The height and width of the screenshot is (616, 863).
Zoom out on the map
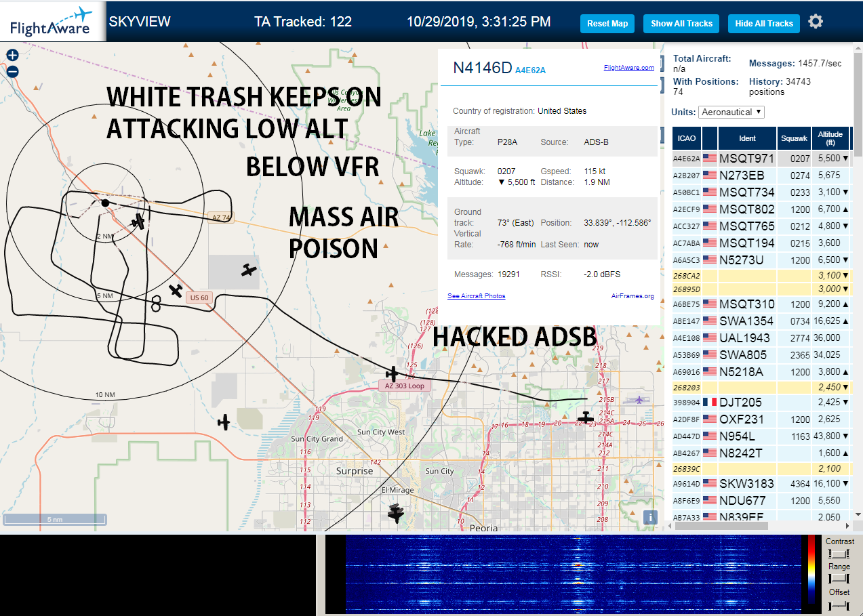[12, 71]
